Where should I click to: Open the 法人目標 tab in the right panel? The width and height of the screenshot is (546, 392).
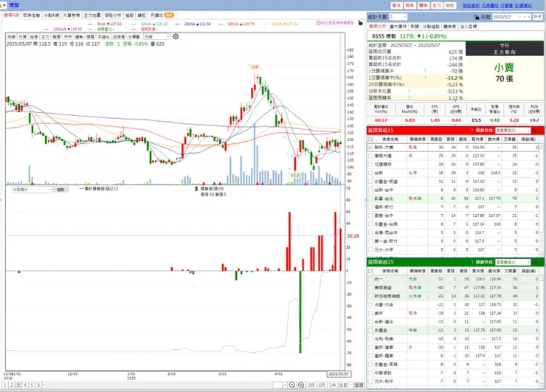coord(469,27)
